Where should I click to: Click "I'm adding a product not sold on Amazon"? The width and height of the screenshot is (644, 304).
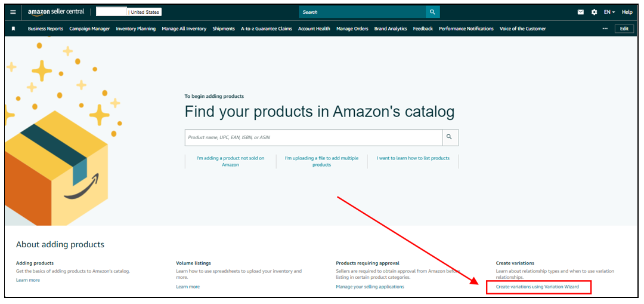(x=230, y=161)
